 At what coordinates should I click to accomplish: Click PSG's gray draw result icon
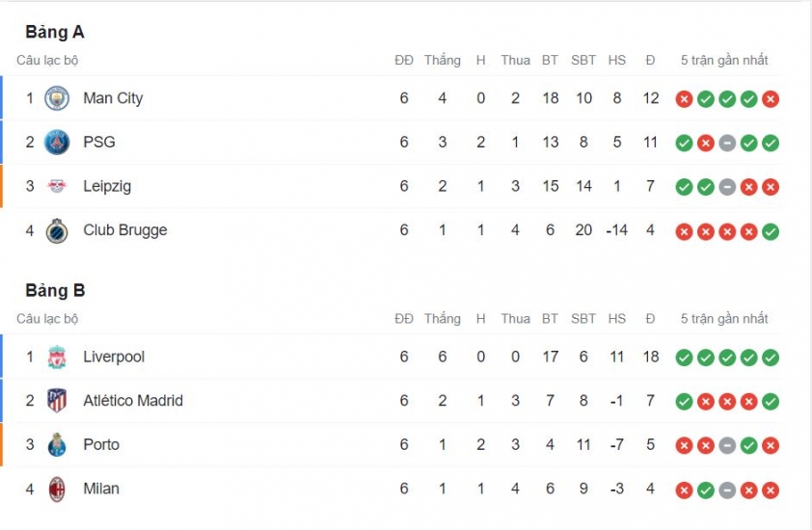[727, 143]
